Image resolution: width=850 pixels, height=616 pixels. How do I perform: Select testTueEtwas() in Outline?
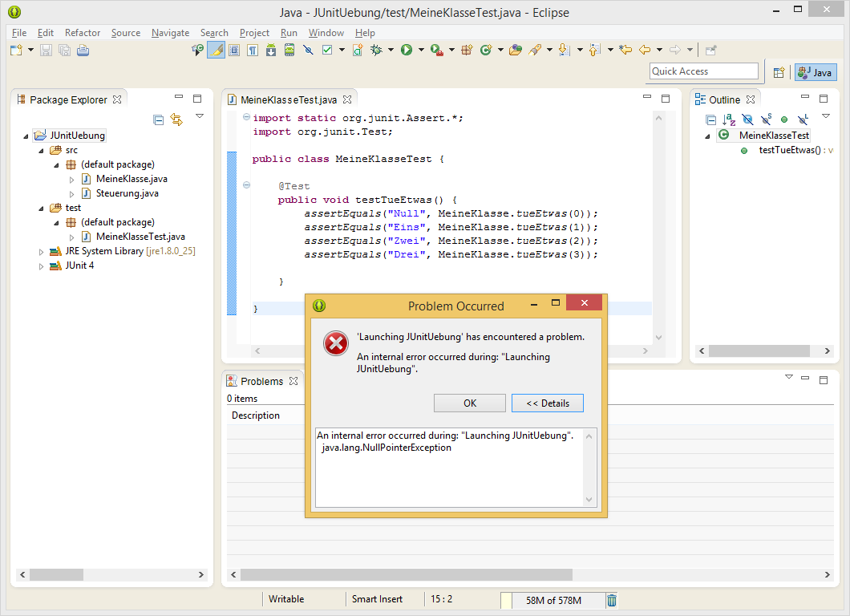(x=789, y=150)
